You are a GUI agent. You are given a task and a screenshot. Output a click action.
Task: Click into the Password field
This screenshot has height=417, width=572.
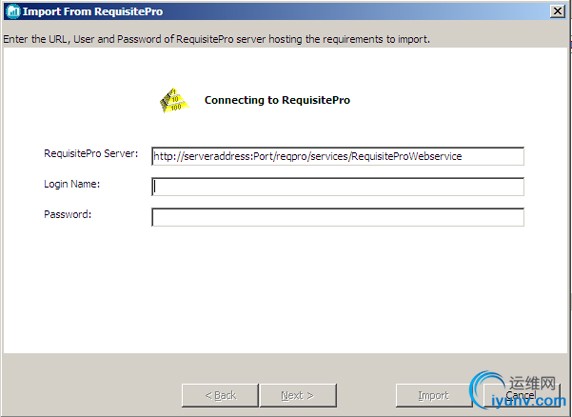pyautogui.click(x=338, y=217)
